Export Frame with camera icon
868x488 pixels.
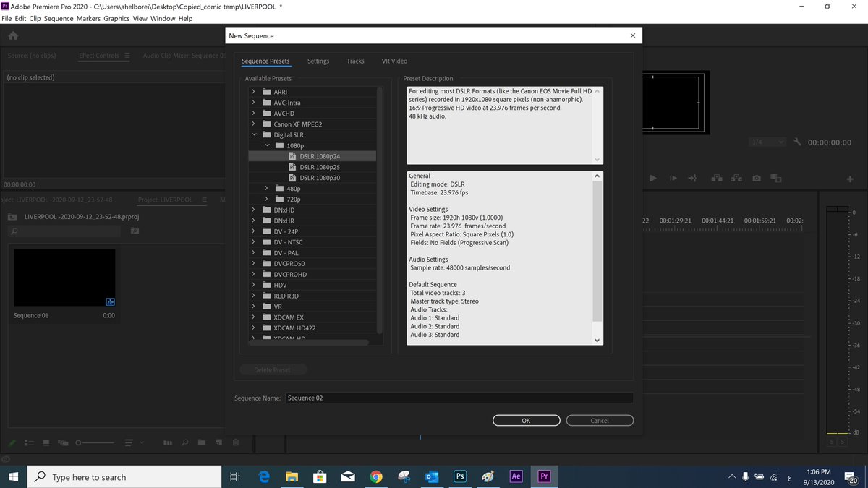point(756,178)
